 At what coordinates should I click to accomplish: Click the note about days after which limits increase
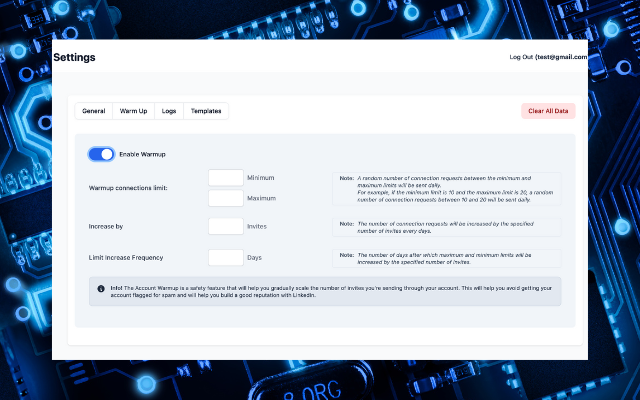[x=447, y=258]
